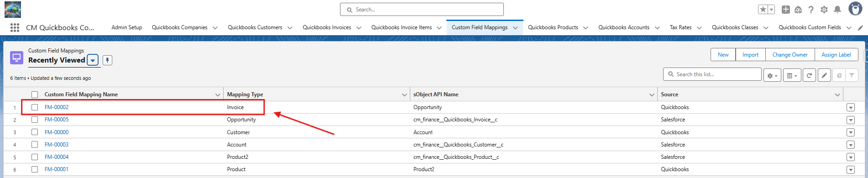The image size is (868, 178).
Task: Open row actions menu for FM-00003
Action: pos(850,144)
